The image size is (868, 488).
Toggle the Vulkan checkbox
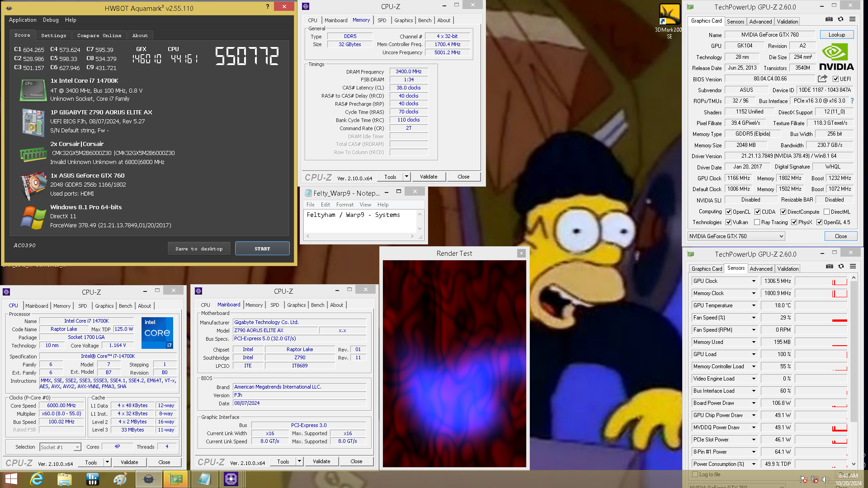click(x=729, y=222)
